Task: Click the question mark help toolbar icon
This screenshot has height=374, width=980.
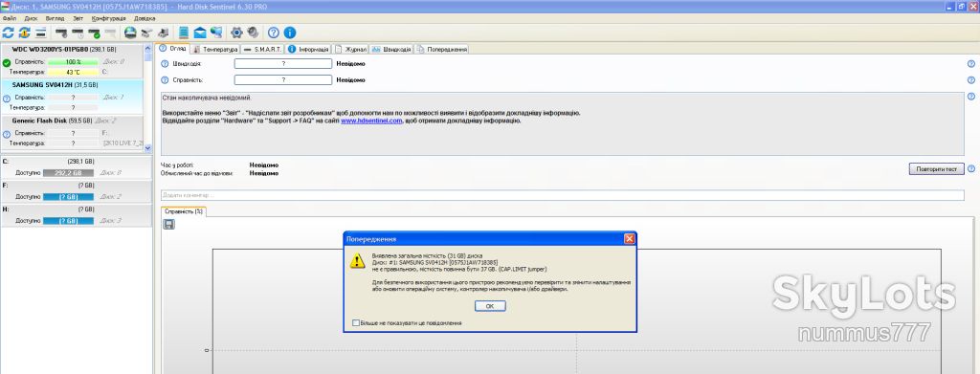Action: pos(273,33)
